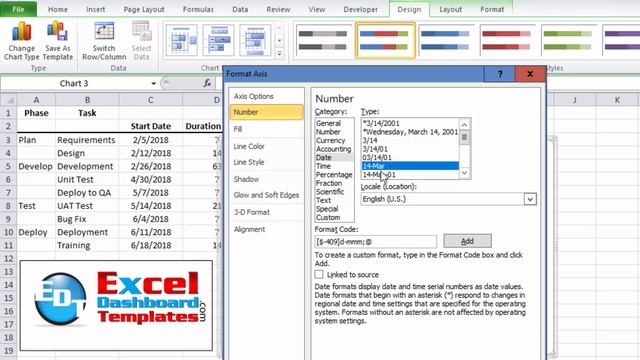
Task: Click Switch Row/Column
Action: 104,41
